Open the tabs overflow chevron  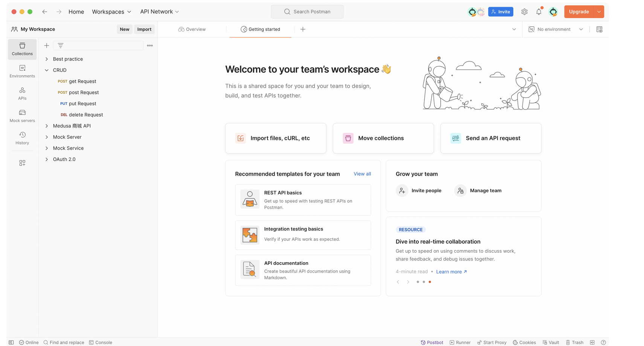pyautogui.click(x=514, y=29)
